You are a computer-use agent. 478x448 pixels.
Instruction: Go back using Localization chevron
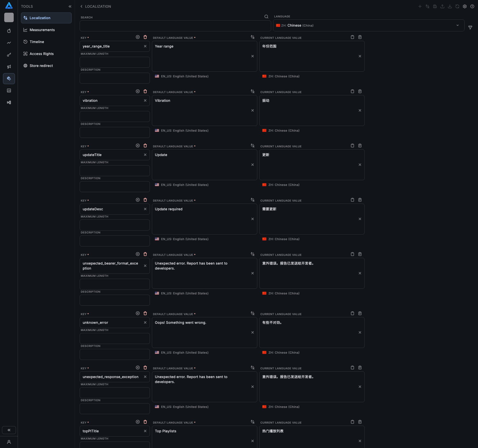click(81, 6)
